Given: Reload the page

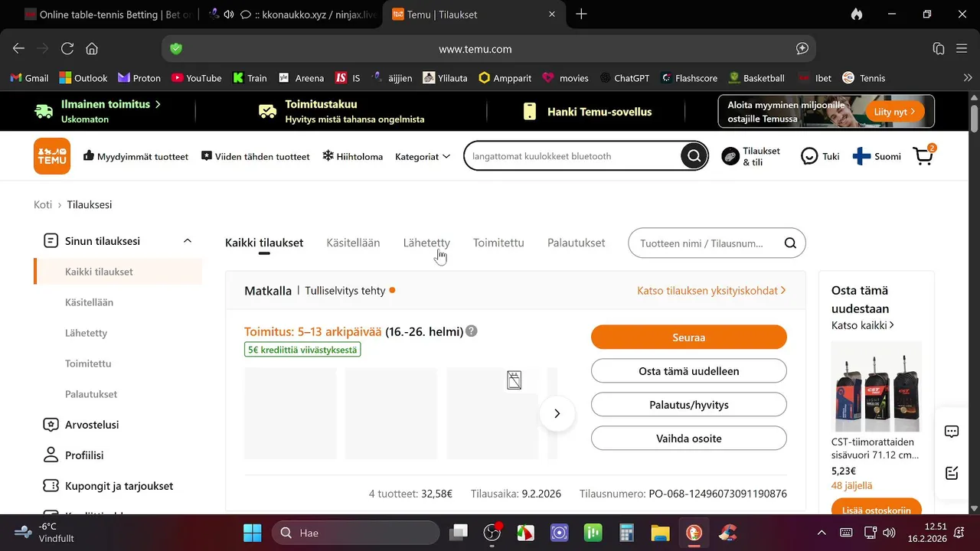Looking at the screenshot, I should (67, 48).
